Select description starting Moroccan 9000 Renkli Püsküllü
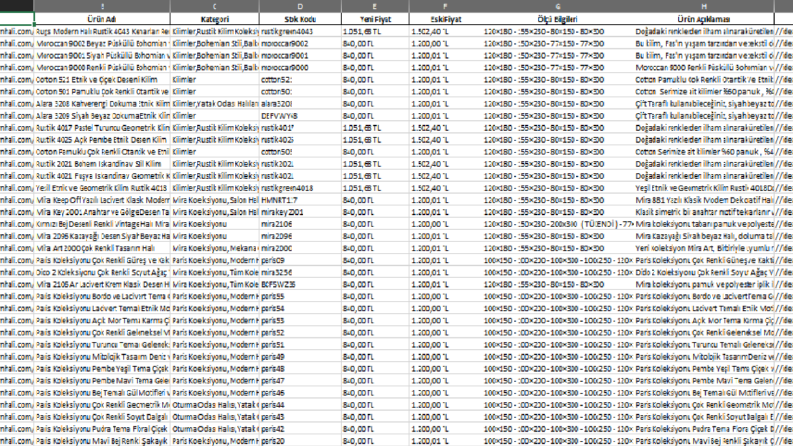The image size is (793, 446). point(703,68)
